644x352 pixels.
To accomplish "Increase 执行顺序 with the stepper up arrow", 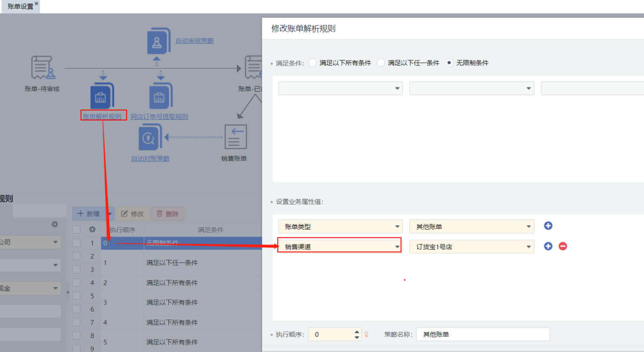I will pyautogui.click(x=357, y=331).
